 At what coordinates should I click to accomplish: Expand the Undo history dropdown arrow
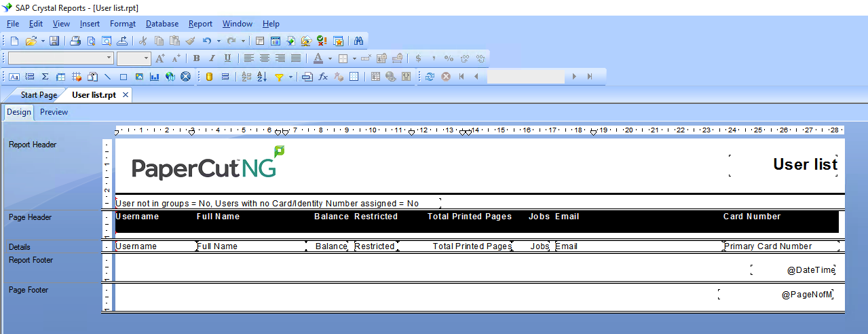[219, 41]
